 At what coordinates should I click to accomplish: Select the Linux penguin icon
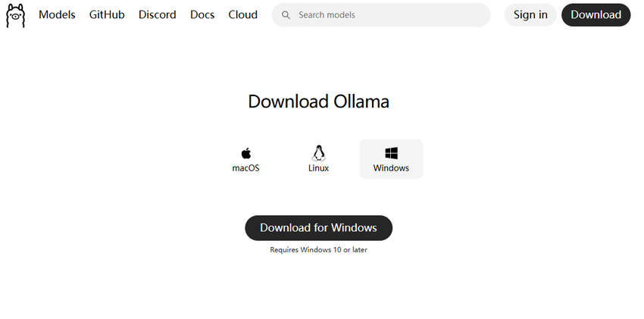(318, 153)
